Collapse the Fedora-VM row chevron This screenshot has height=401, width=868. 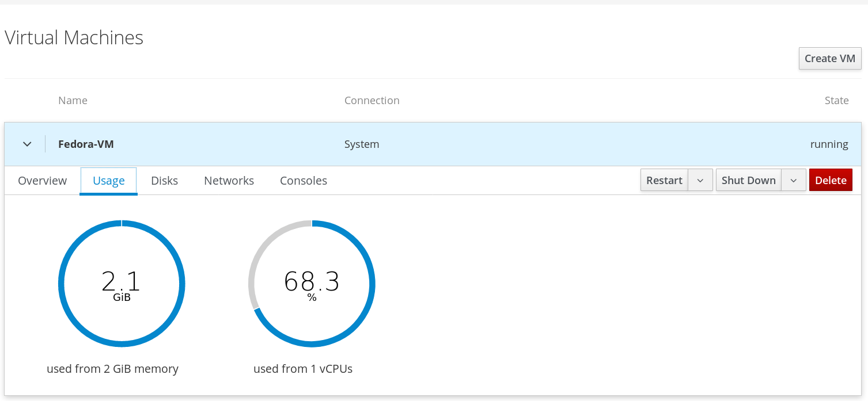coord(27,144)
